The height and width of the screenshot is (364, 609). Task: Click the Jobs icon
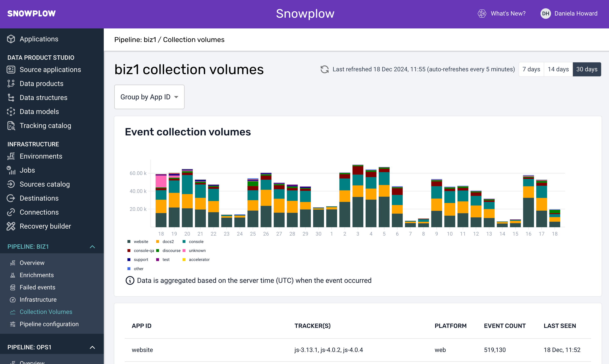pyautogui.click(x=11, y=170)
